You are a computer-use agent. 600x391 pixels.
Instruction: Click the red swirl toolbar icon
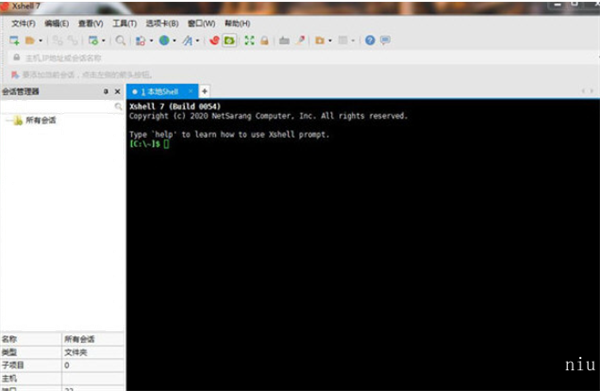coord(214,40)
